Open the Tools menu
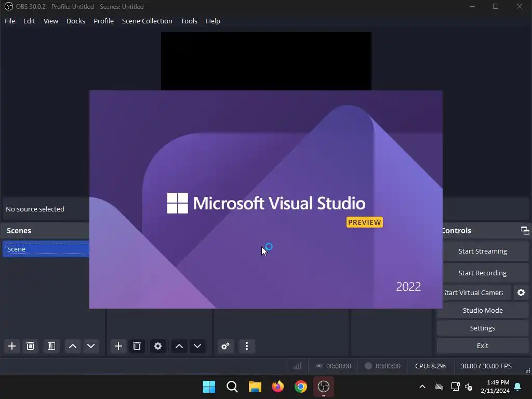The image size is (532, 399). point(189,21)
